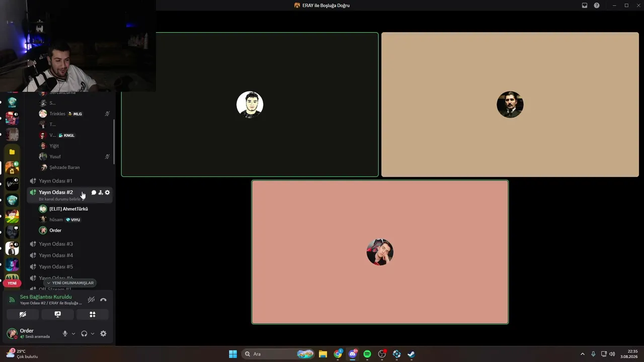Open hüsam's video tile with tan background
The width and height of the screenshot is (644, 362).
(510, 105)
